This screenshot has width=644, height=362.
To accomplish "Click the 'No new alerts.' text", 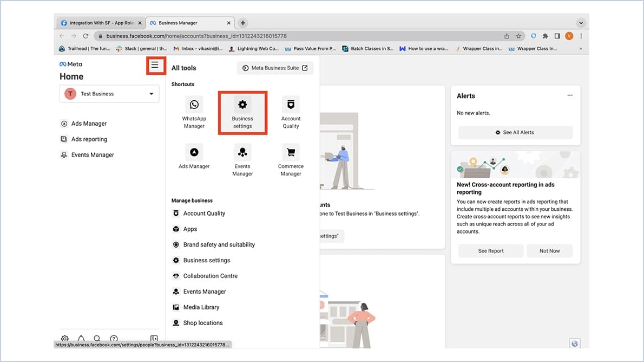I will click(473, 113).
